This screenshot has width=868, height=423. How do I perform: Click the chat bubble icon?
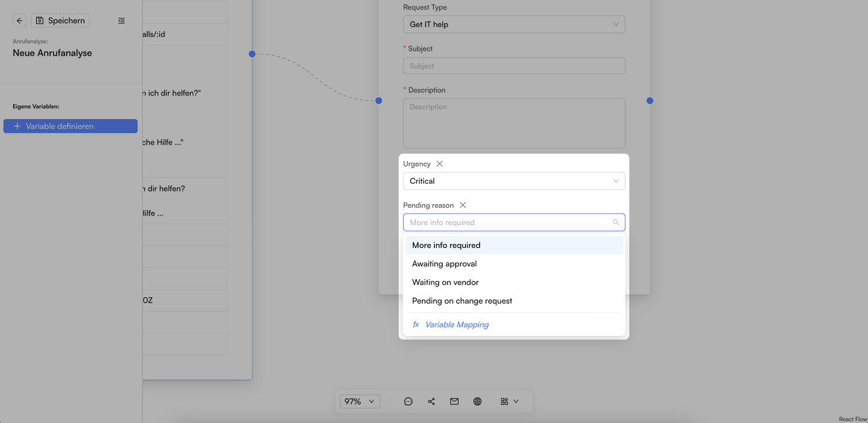(408, 401)
